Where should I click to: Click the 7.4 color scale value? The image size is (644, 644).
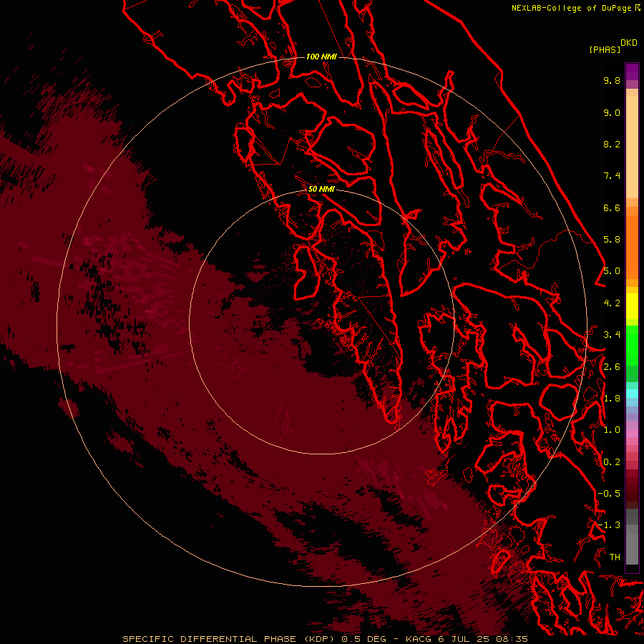pyautogui.click(x=612, y=176)
